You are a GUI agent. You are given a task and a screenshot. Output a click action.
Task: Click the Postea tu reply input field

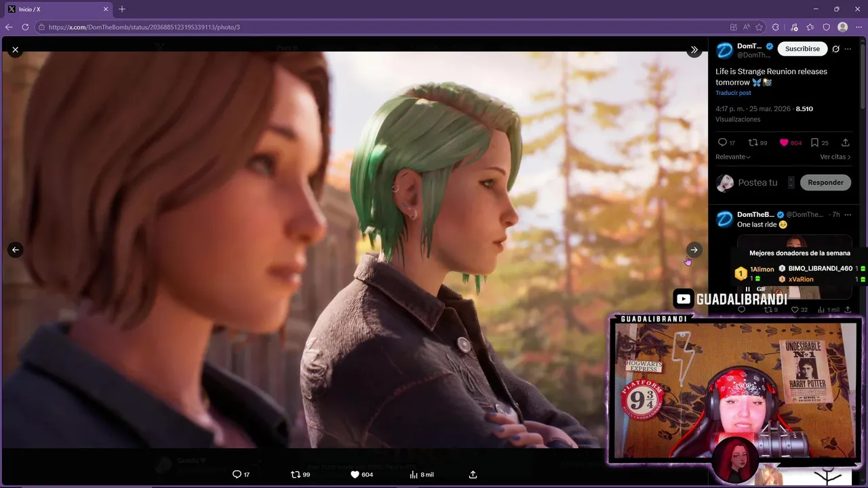pos(757,182)
